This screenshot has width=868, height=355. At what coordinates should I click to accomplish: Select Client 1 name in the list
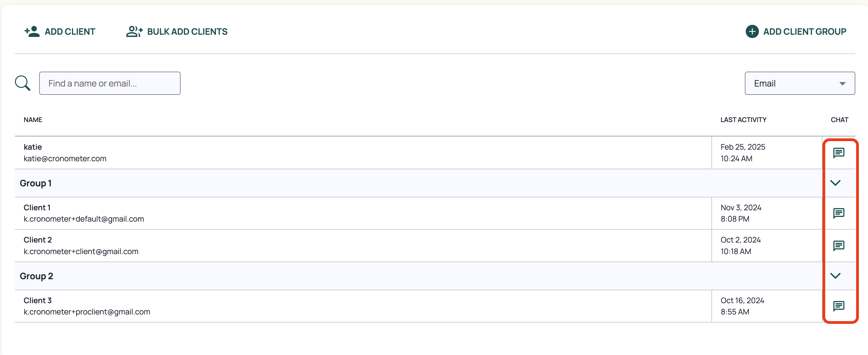pyautogui.click(x=37, y=208)
